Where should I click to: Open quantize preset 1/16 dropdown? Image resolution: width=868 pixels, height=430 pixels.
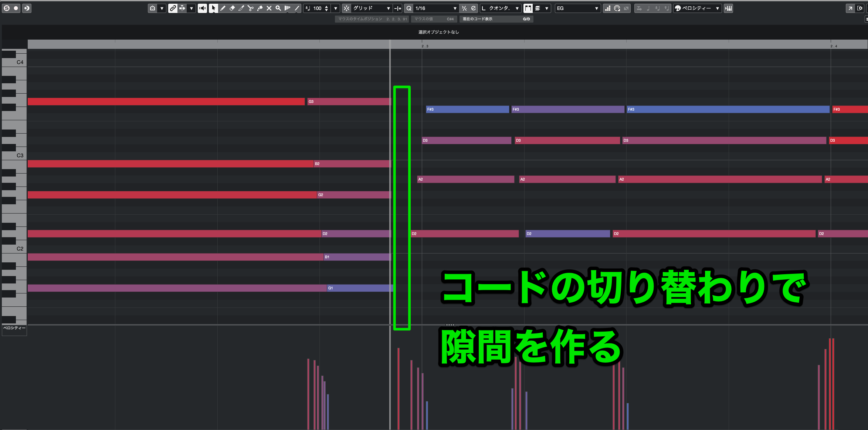click(x=436, y=8)
